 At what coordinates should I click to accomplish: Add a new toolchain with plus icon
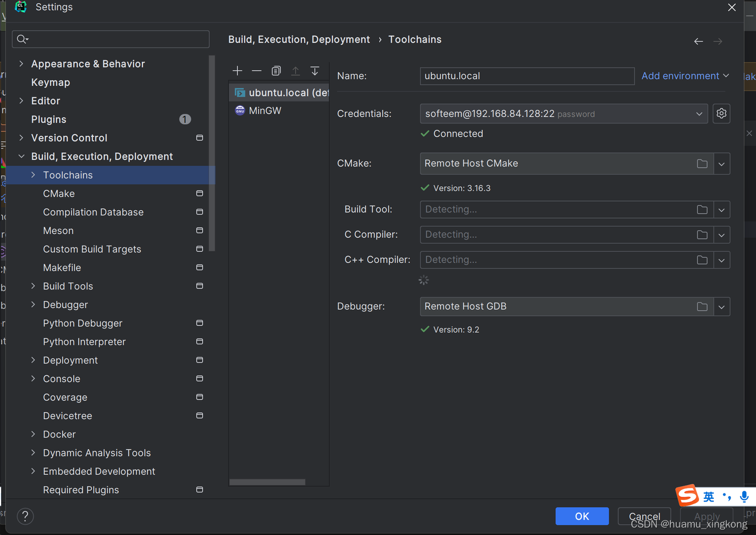pos(237,71)
